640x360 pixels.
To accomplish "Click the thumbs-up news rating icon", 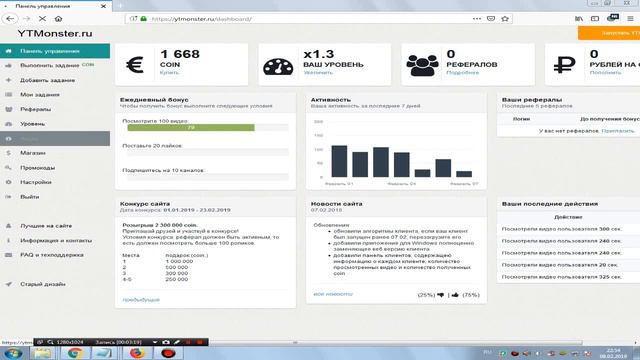I will (x=455, y=295).
